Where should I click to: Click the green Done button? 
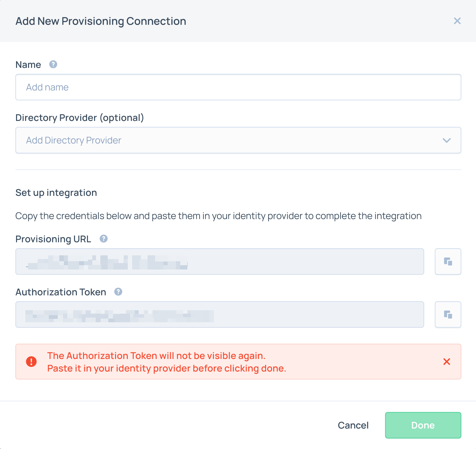tap(423, 425)
